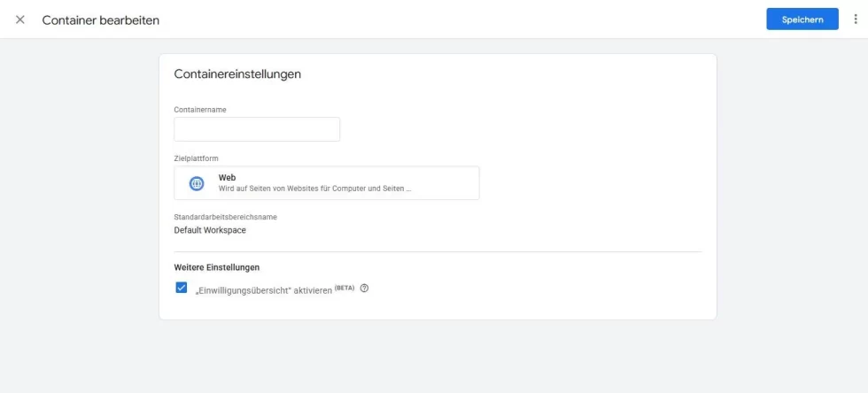Click the Web globe icon
The image size is (868, 393).
(x=197, y=183)
